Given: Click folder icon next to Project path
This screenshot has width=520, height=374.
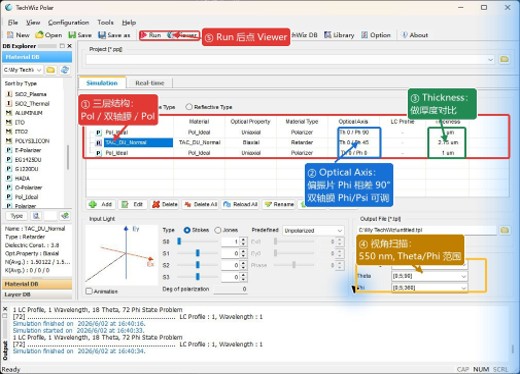Looking at the screenshot, I should (504, 59).
